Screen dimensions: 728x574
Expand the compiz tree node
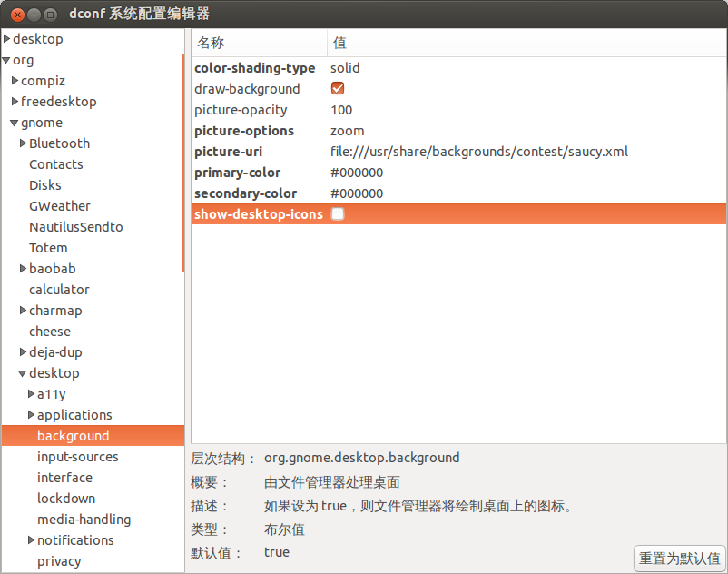tap(15, 81)
